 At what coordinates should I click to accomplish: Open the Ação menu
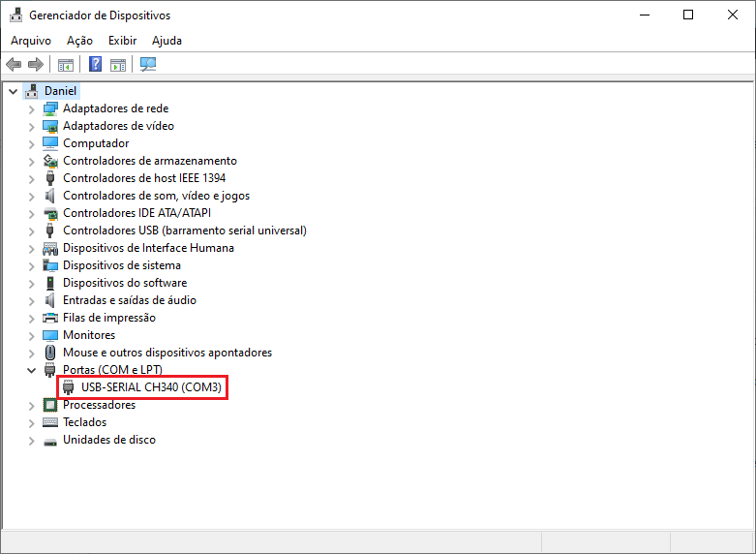[79, 41]
